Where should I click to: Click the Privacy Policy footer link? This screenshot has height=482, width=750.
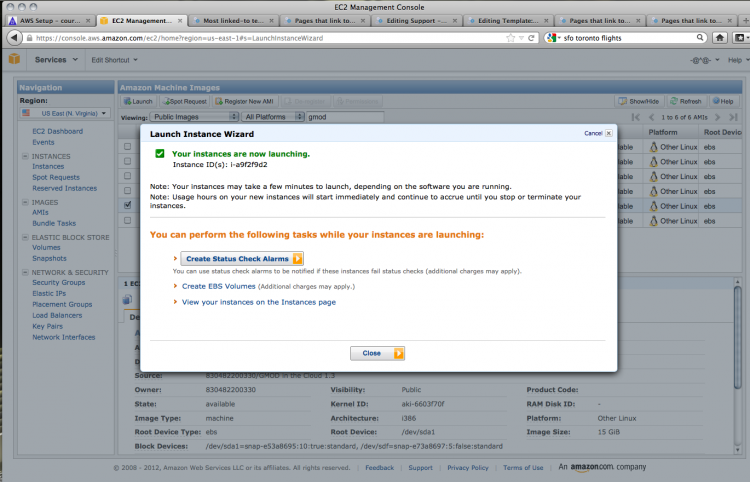tap(468, 468)
